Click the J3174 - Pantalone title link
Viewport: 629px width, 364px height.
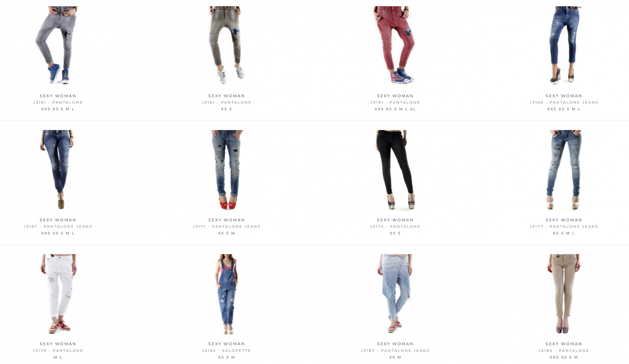click(395, 227)
